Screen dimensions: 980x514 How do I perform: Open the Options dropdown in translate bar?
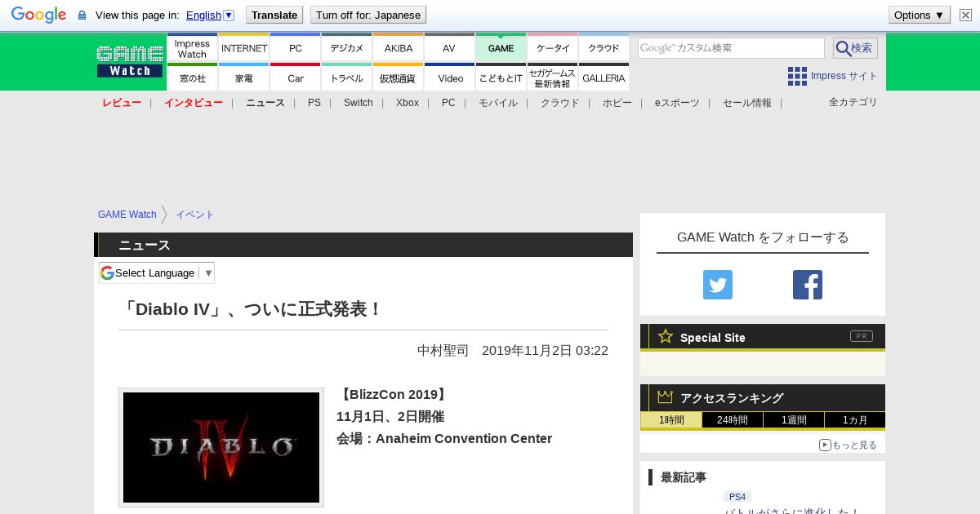(919, 15)
